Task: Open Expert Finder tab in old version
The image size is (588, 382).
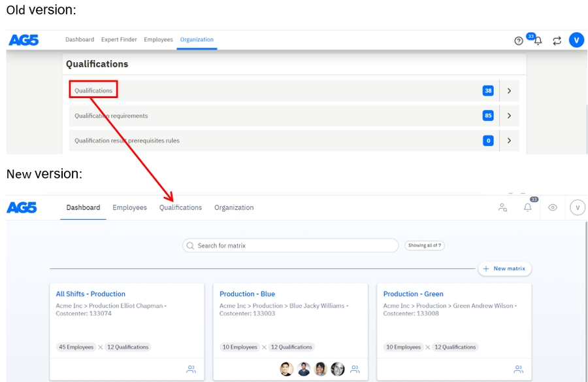Action: coord(119,40)
